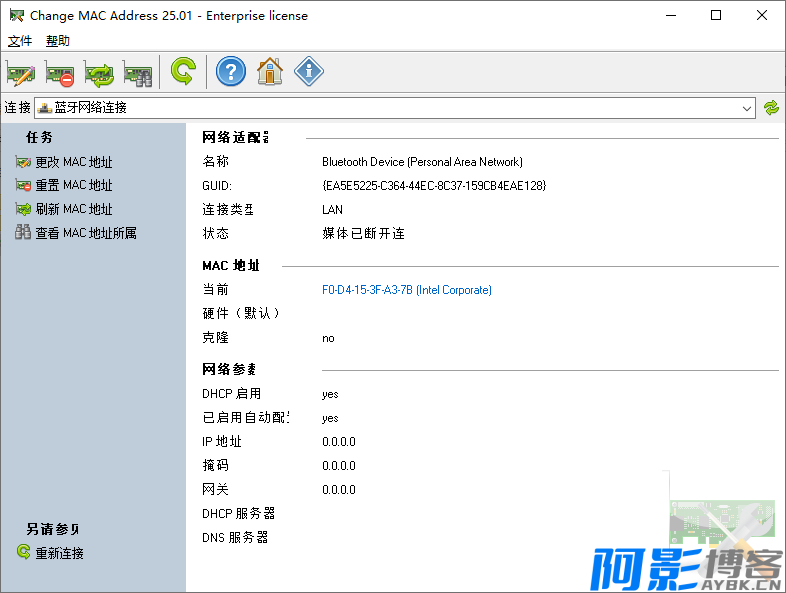786x593 pixels.
Task: Click the current MAC address F0-D4-15-3F-A3-7B link
Action: (407, 290)
